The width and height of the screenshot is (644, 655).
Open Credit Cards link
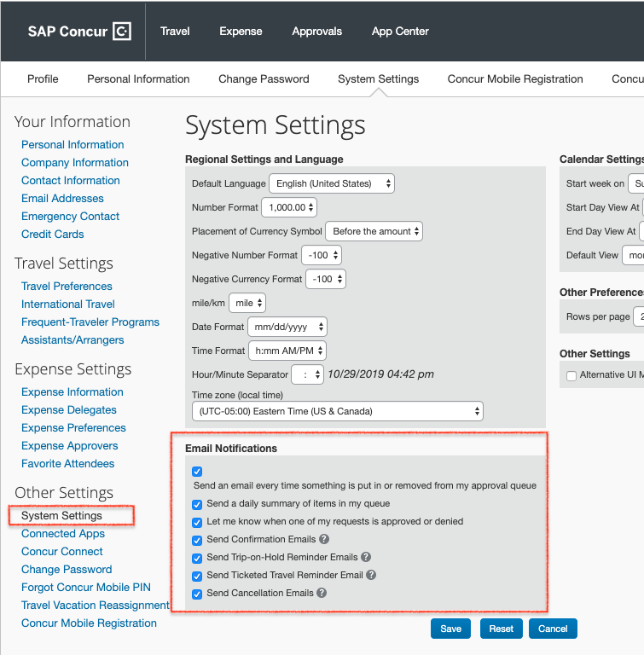tap(53, 235)
